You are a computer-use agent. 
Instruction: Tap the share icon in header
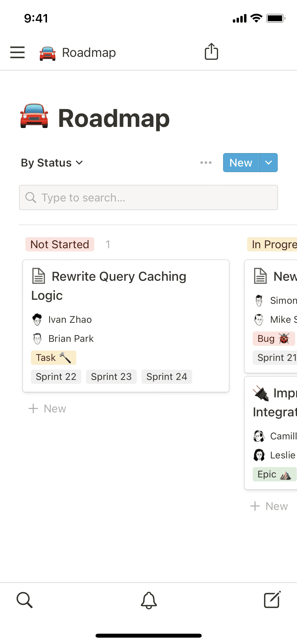211,52
